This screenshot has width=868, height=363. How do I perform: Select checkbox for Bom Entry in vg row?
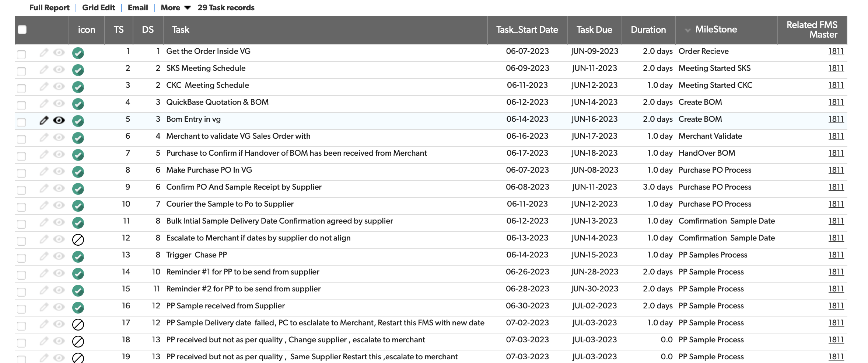(21, 122)
